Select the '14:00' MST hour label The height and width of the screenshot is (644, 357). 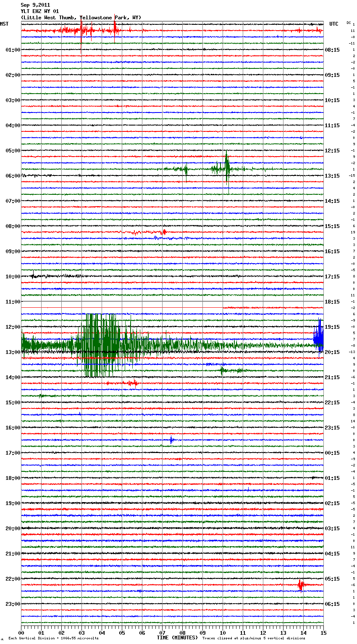pos(13,377)
